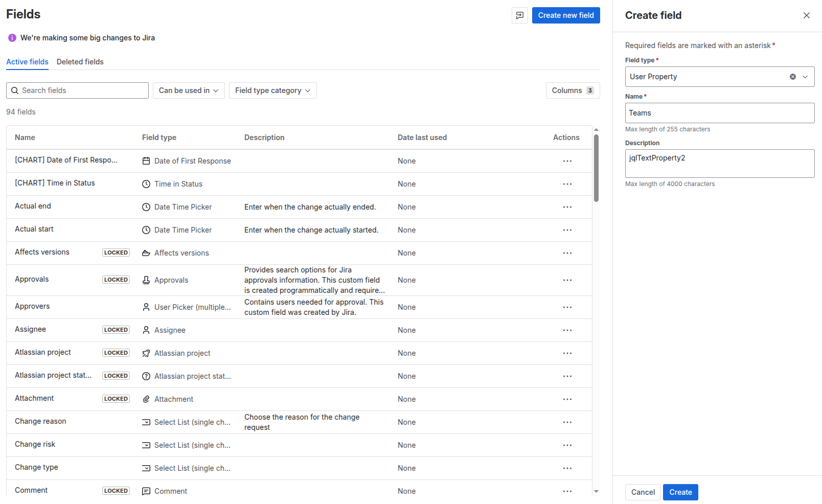Open the Field type category dropdown
Image resolution: width=822 pixels, height=504 pixels.
tap(272, 90)
